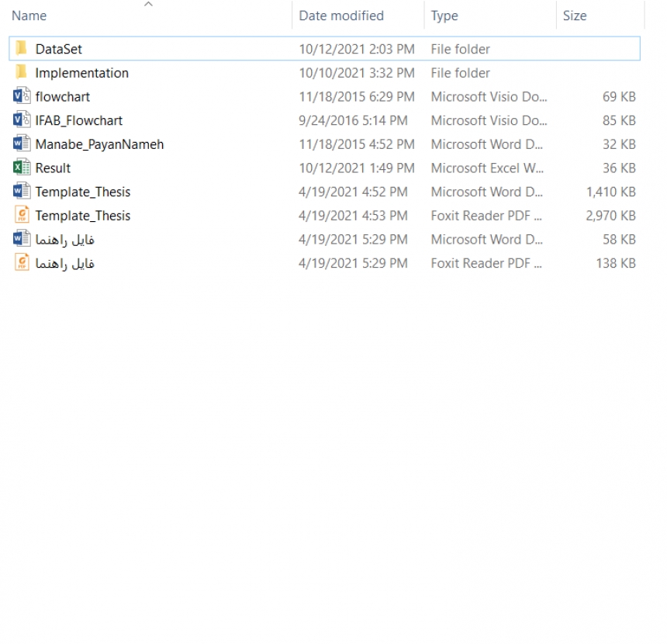
Task: Select the file name flowchart
Action: [63, 97]
